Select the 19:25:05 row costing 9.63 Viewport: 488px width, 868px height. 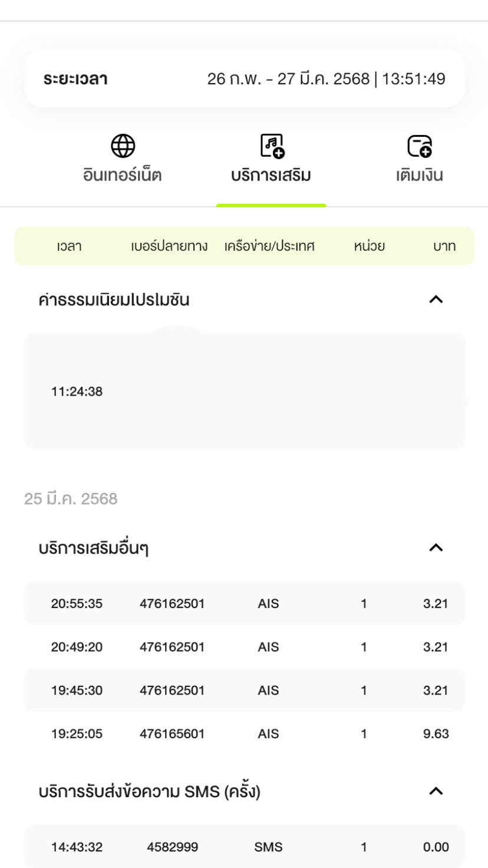[x=244, y=734]
